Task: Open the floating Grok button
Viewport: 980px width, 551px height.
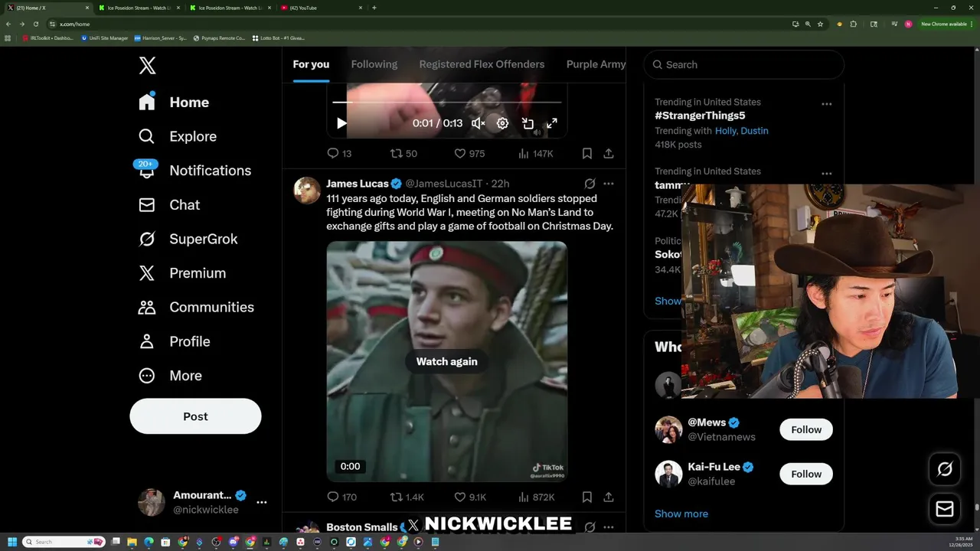Action: 945,469
